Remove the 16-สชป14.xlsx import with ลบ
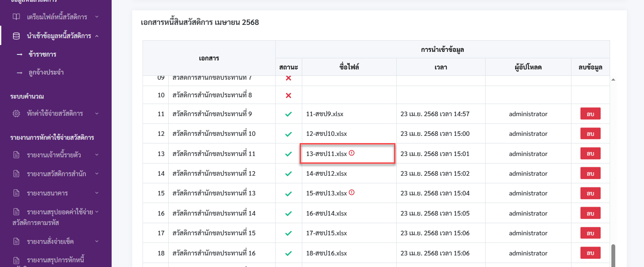This screenshot has width=644, height=267. 590,213
